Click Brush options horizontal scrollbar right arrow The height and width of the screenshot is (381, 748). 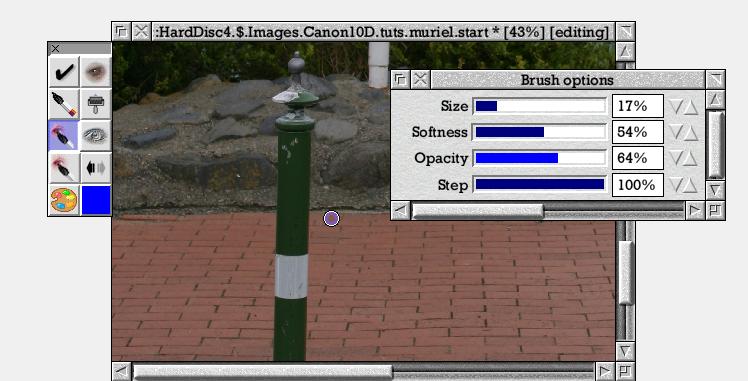(695, 210)
